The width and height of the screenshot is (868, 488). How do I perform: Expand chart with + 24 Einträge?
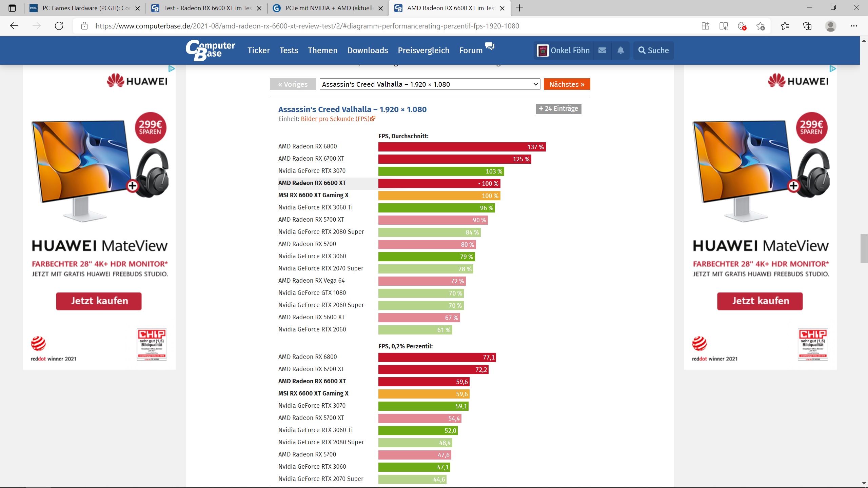558,109
